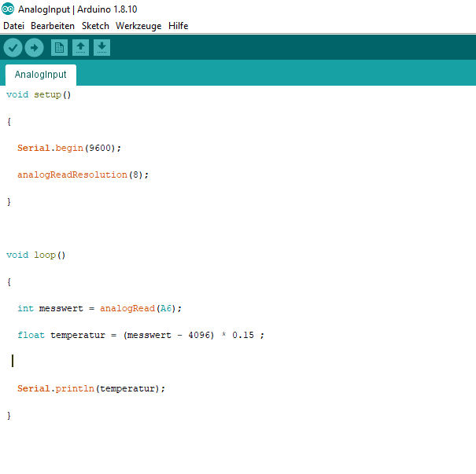Open the Werkzeuge menu
This screenshot has height=474, width=476.
tap(138, 26)
